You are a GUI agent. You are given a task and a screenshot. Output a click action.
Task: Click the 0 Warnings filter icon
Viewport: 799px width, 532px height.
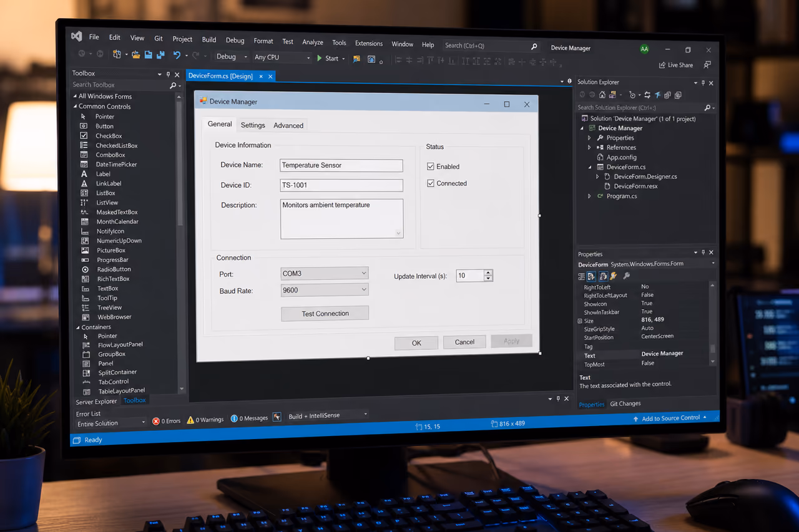click(x=191, y=420)
